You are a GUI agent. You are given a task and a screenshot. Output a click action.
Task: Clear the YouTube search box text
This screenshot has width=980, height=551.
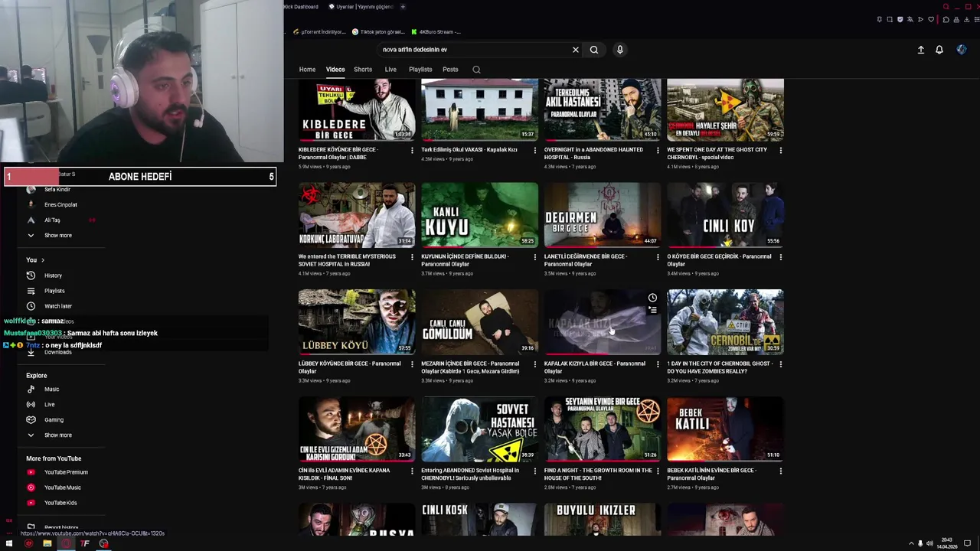(x=576, y=50)
